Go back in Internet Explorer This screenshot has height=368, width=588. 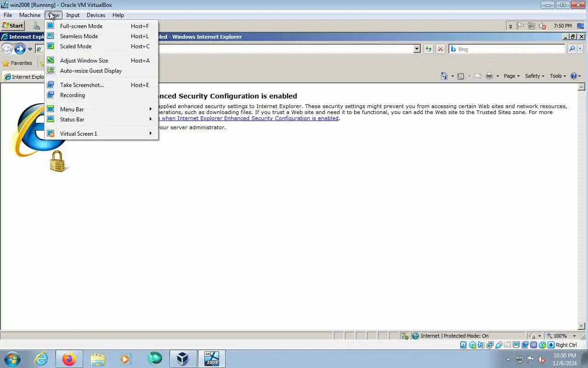(x=7, y=49)
